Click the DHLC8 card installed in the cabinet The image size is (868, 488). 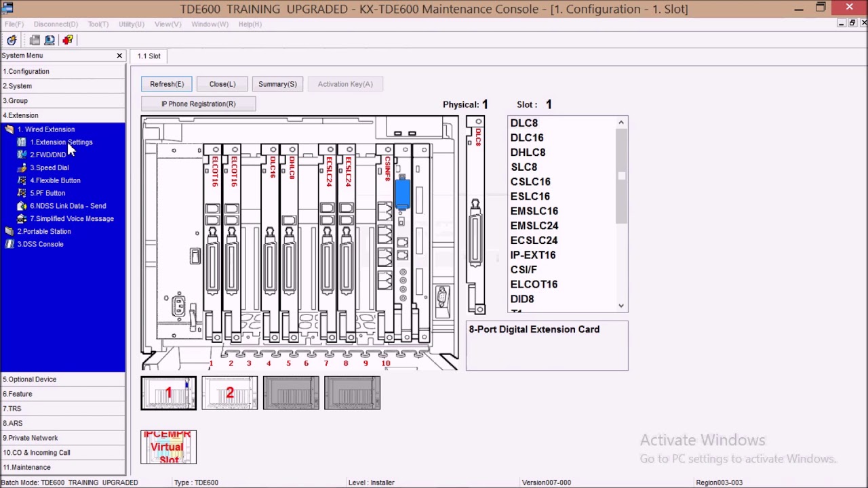[290, 244]
